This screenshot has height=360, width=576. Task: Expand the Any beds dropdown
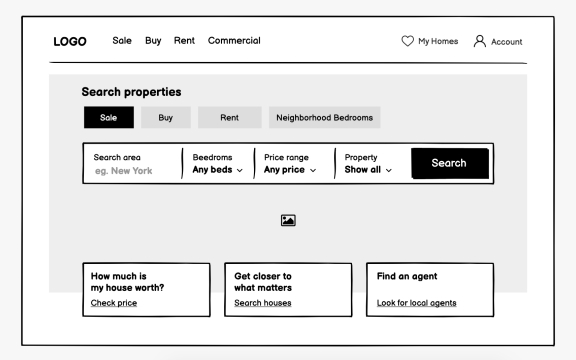217,170
